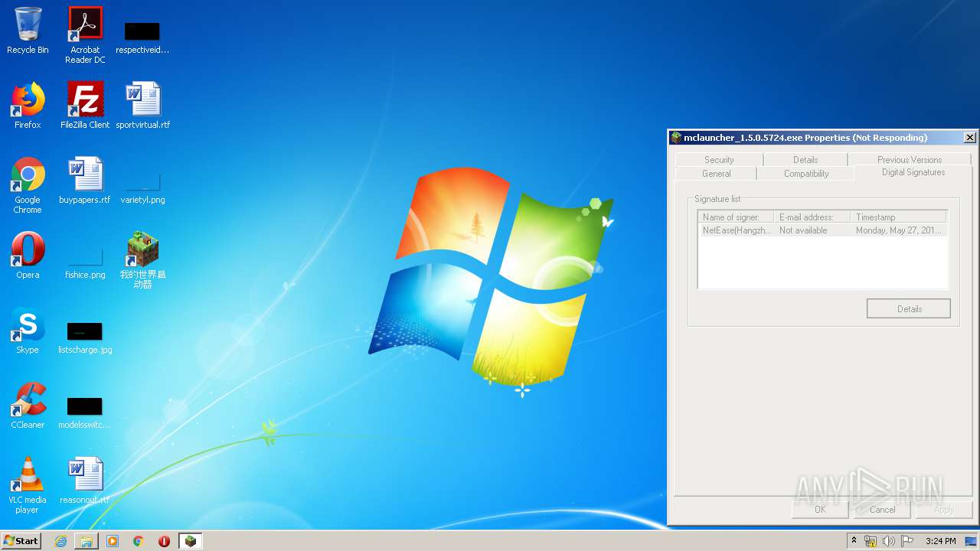Select varietyl.png image file
This screenshot has width=980, height=551.
pyautogui.click(x=142, y=188)
